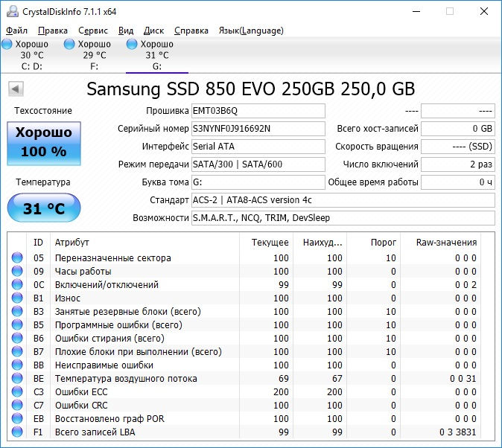Open the Диск menu
Screen dimensions: 502x448
(153, 31)
